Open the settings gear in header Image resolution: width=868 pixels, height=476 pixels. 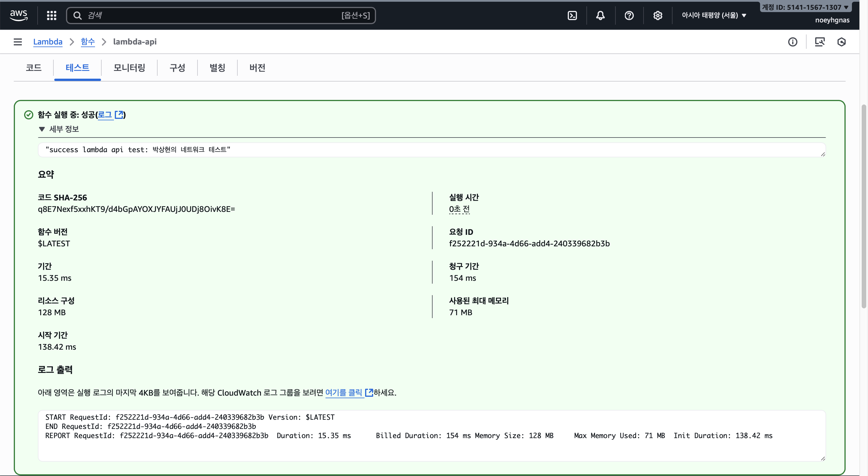pyautogui.click(x=657, y=15)
